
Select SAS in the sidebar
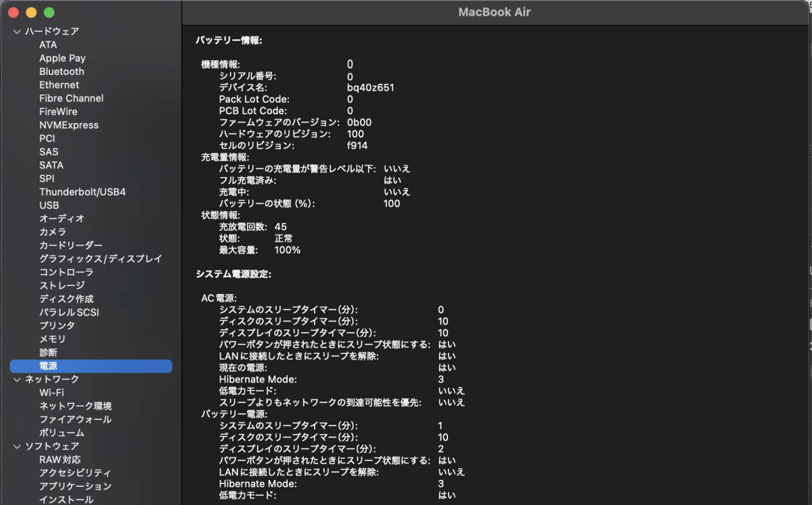coord(49,151)
